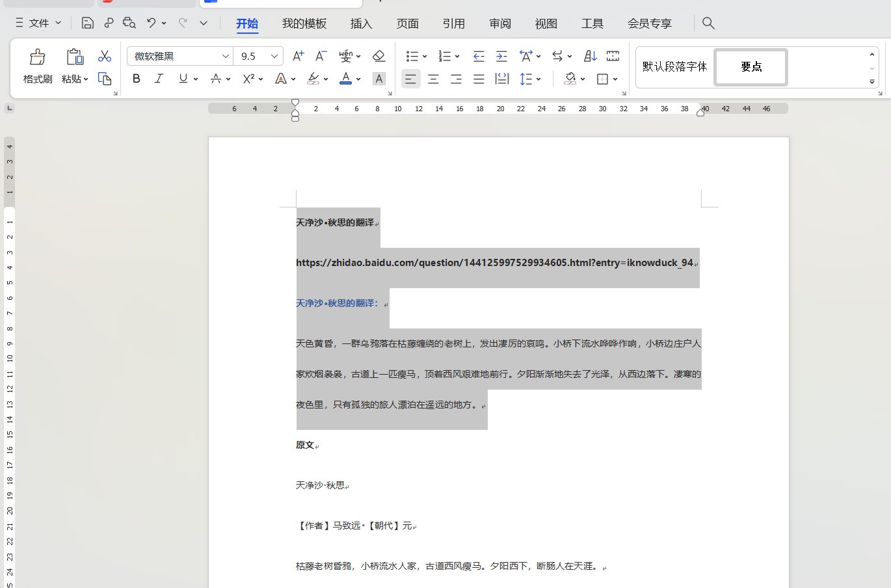Click the paragraph shading paint bucket swatch

[570, 79]
